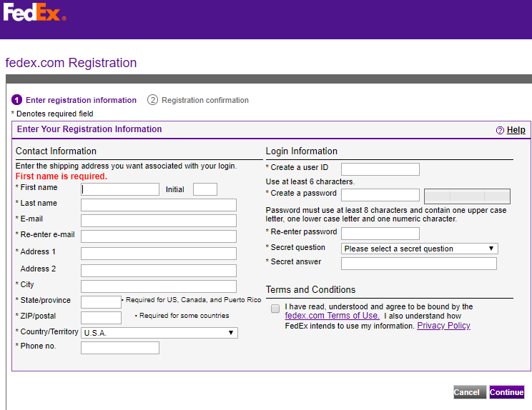
Task: Check the Terms and Conditions agreement box
Action: point(275,309)
